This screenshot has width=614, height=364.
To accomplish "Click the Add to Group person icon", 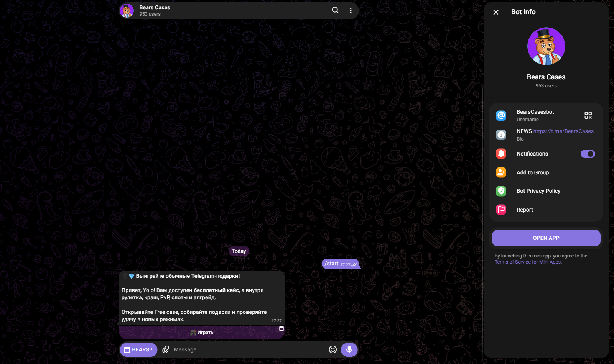I will [x=501, y=172].
